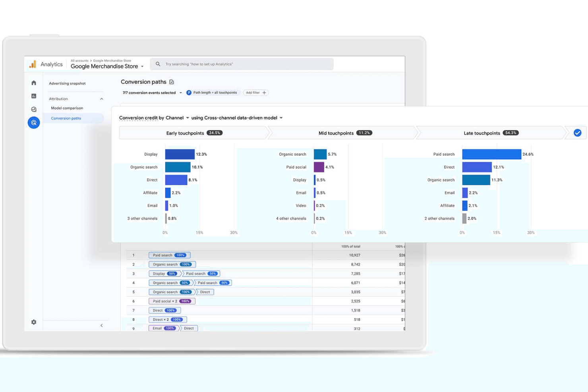The image size is (588, 392).
Task: Open the Home icon in sidebar
Action: (x=34, y=83)
